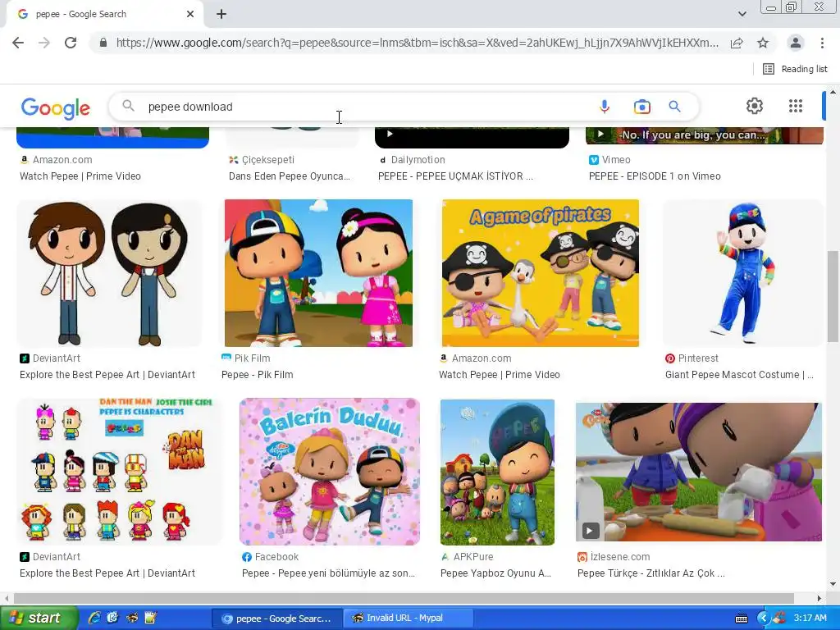Switch to pepee Google Search taskbar button
The image size is (840, 630).
pyautogui.click(x=277, y=619)
